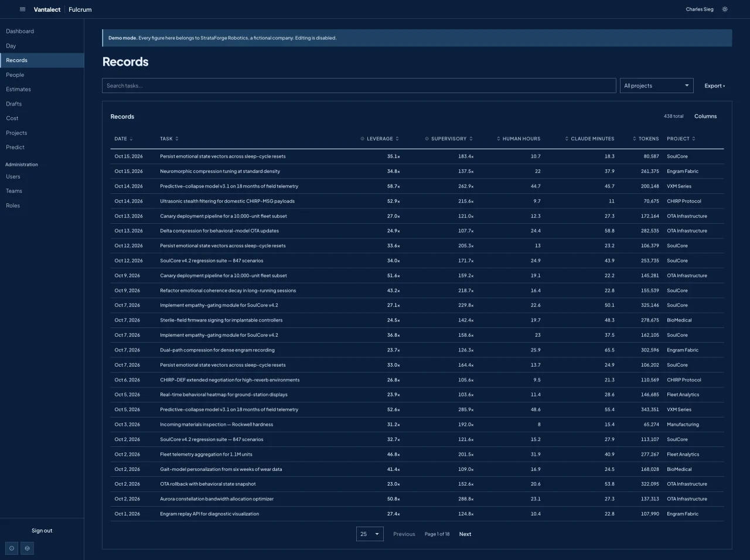This screenshot has width=750, height=560.
Task: Open the hamburger navigation menu
Action: click(x=22, y=9)
